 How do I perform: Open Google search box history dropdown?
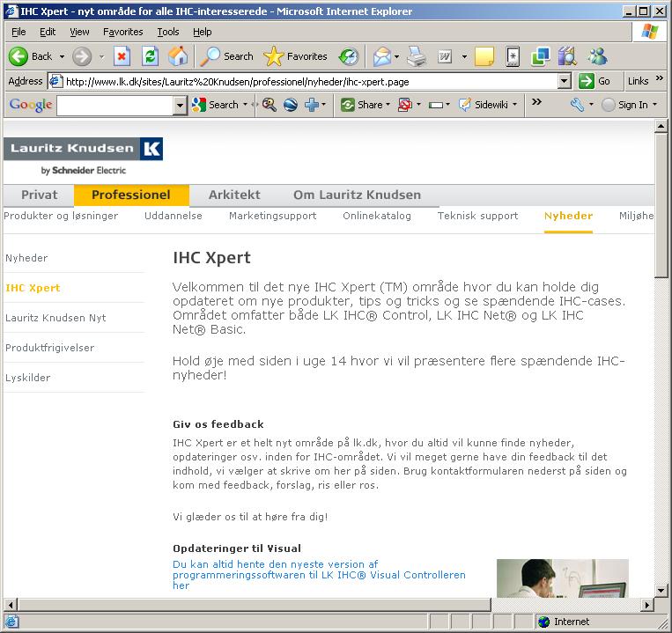tap(180, 105)
